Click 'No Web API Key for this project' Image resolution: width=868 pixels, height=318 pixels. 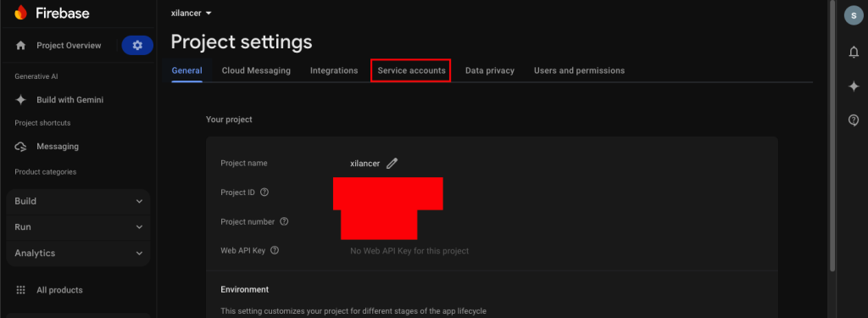point(409,251)
